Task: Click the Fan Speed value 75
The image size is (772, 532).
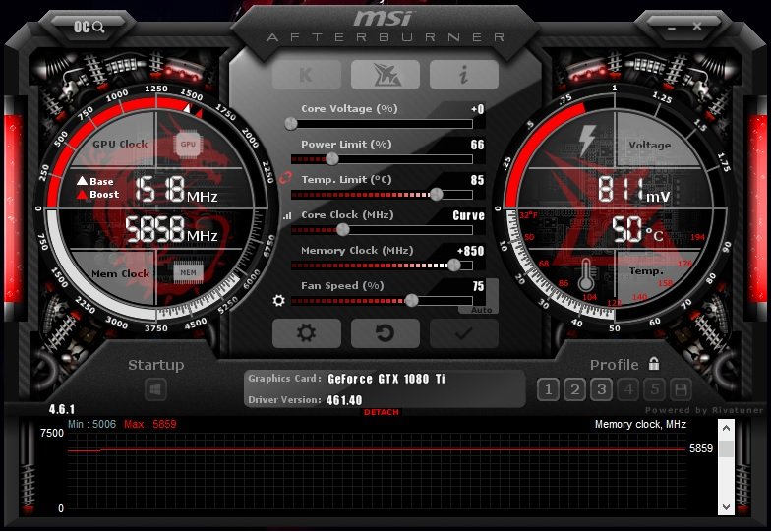Action: coord(478,286)
